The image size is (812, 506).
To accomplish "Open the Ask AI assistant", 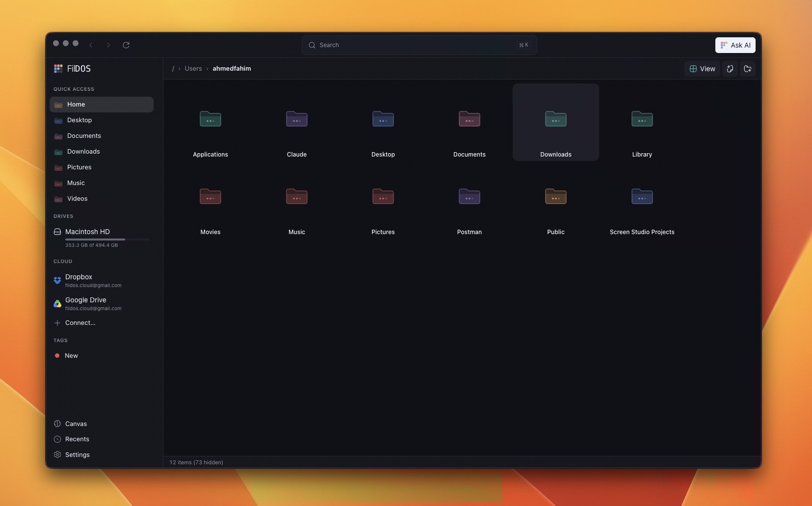I will (x=735, y=45).
